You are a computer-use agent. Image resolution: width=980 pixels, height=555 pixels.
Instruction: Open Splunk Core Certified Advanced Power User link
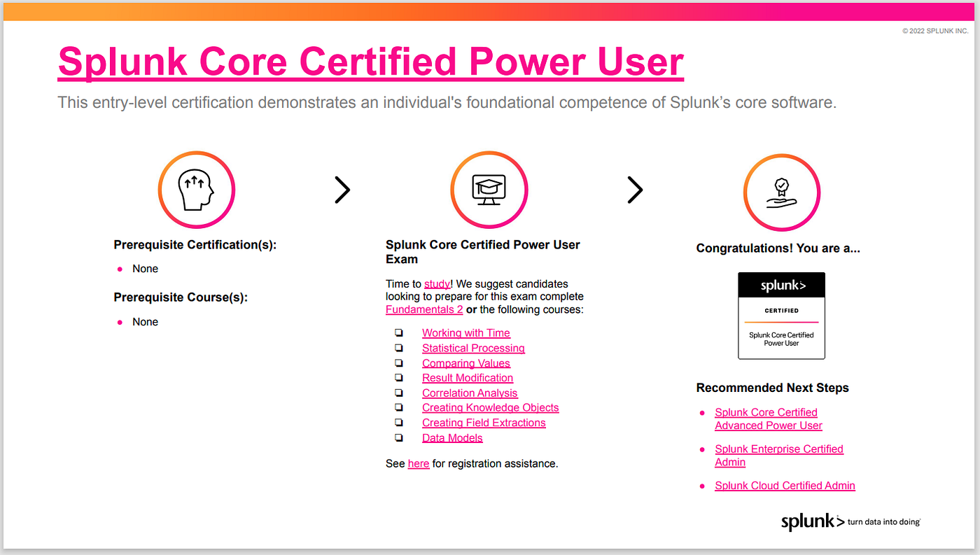[x=769, y=419]
